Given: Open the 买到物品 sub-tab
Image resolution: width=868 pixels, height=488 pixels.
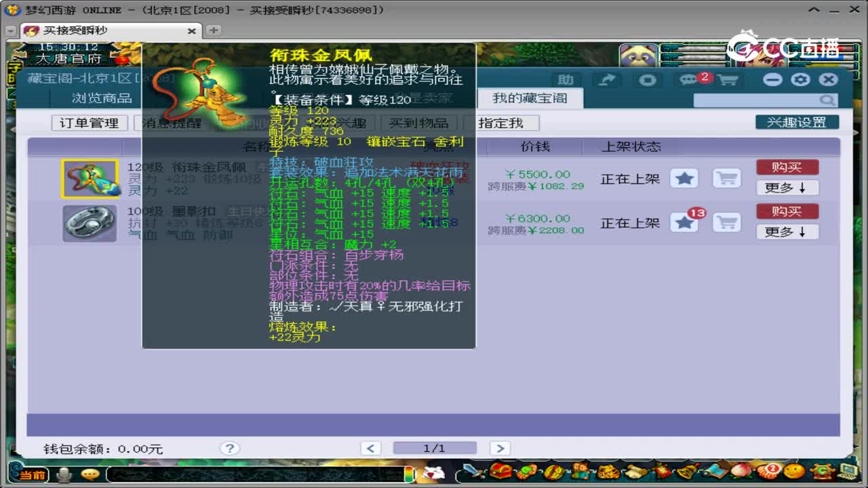Looking at the screenshot, I should [x=418, y=123].
